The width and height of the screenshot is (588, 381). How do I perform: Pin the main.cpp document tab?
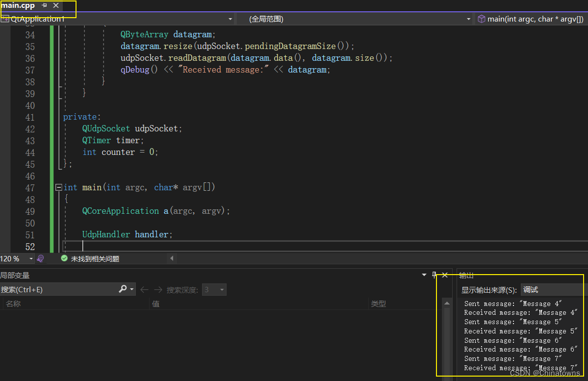(x=44, y=5)
